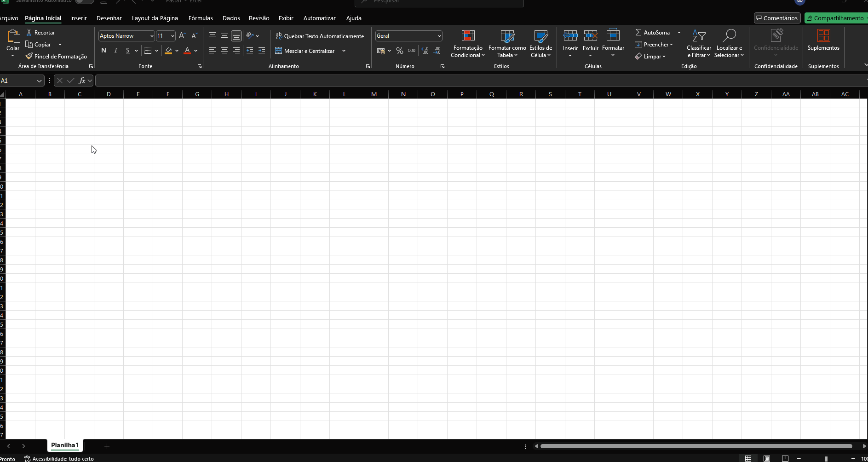Click the horizontal scrollbar thumb
The image size is (868, 462).
(696, 446)
